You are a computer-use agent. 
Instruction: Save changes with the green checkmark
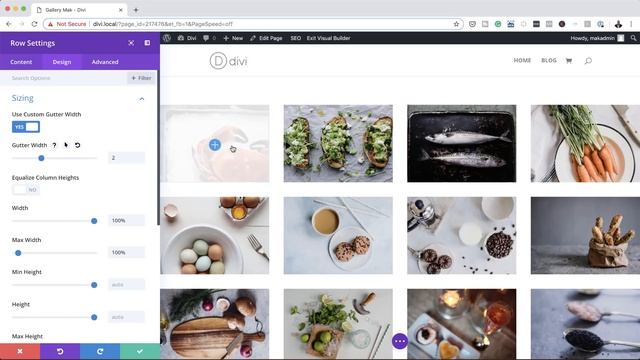click(140, 351)
